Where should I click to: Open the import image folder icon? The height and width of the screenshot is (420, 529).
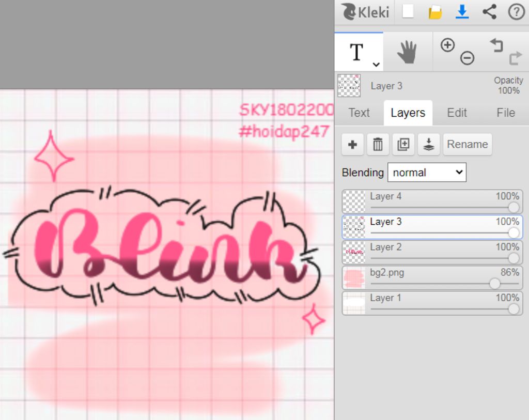tap(435, 12)
